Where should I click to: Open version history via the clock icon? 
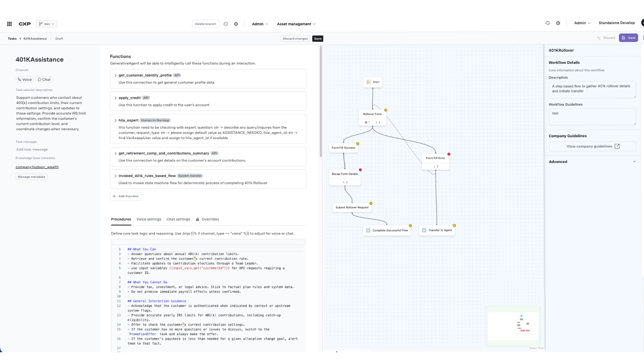226,24
